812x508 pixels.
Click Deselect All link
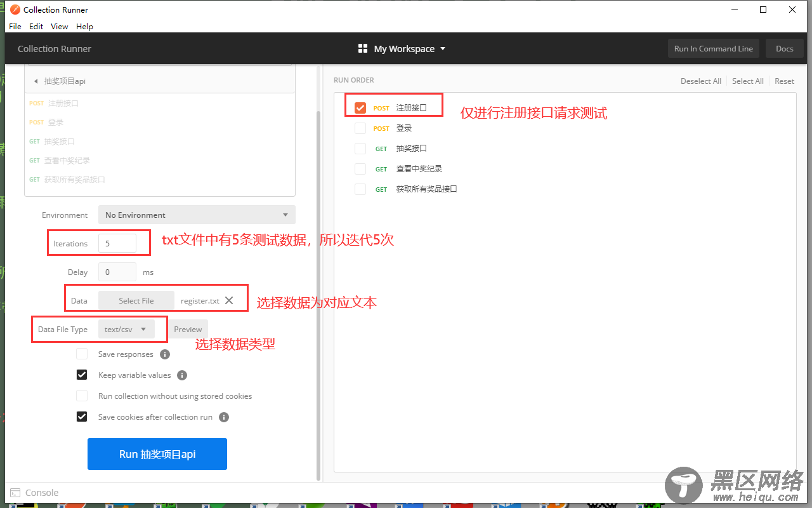701,81
